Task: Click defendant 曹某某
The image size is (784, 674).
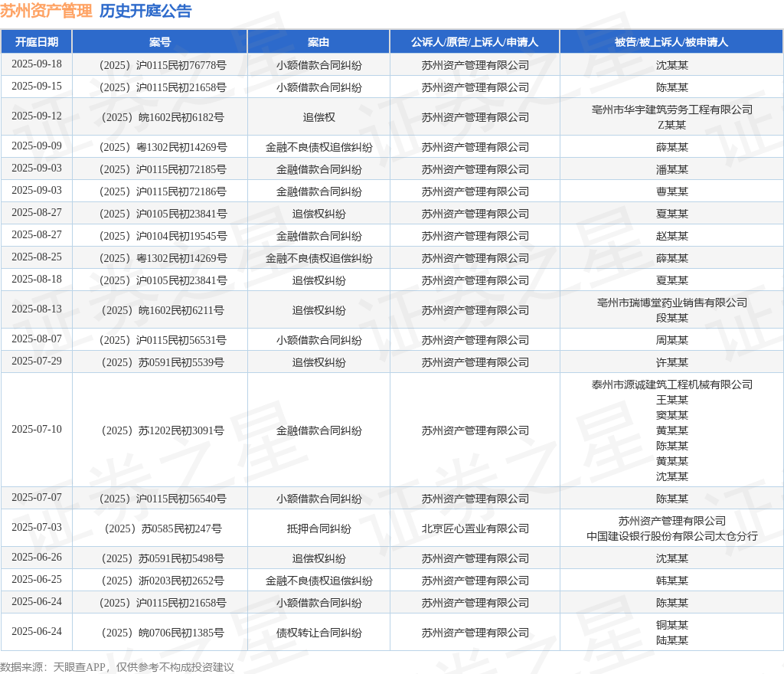Action: [672, 191]
